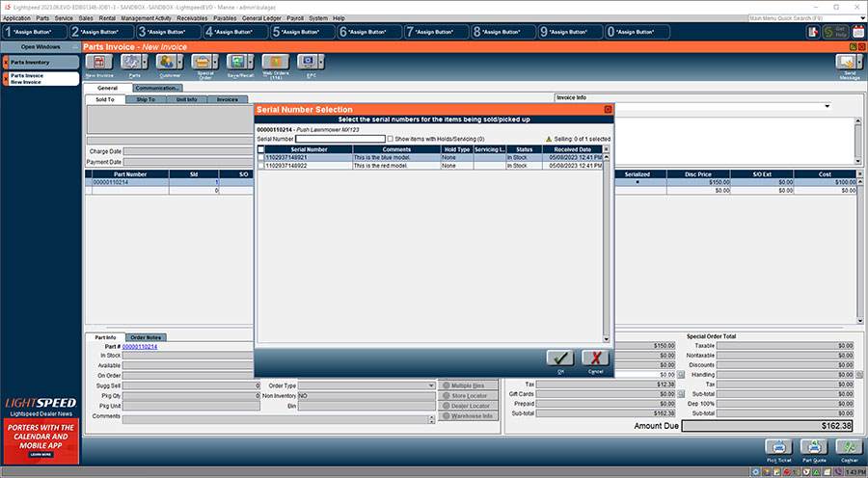Click the green restore icon on Parts Invoice title
Viewport: 868px width, 478px height.
pos(854,47)
